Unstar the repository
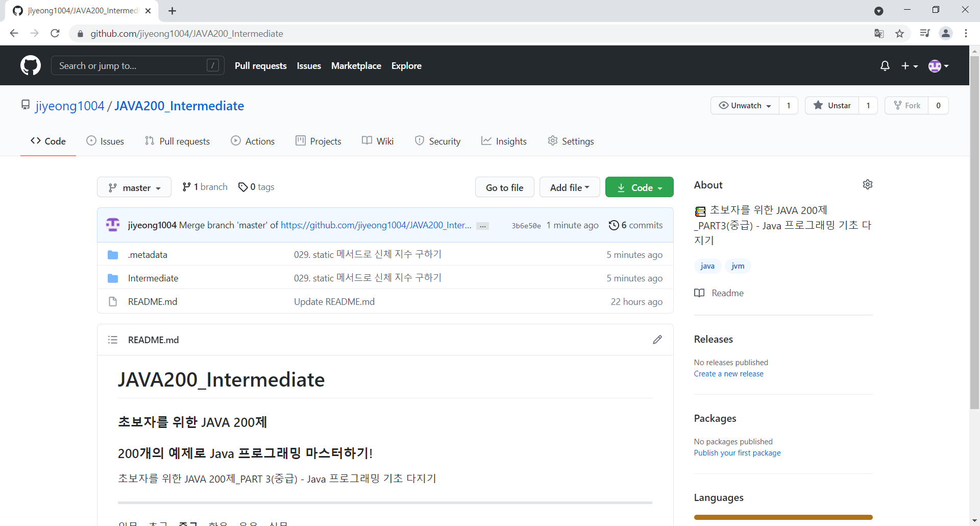This screenshot has width=980, height=526. point(832,105)
